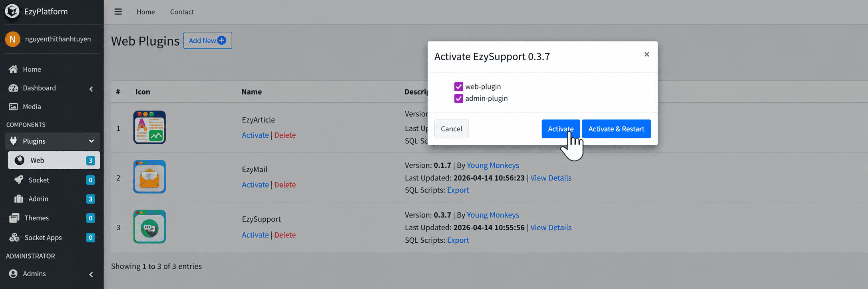Open the user avatar N icon
This screenshot has height=289, width=868.
13,39
